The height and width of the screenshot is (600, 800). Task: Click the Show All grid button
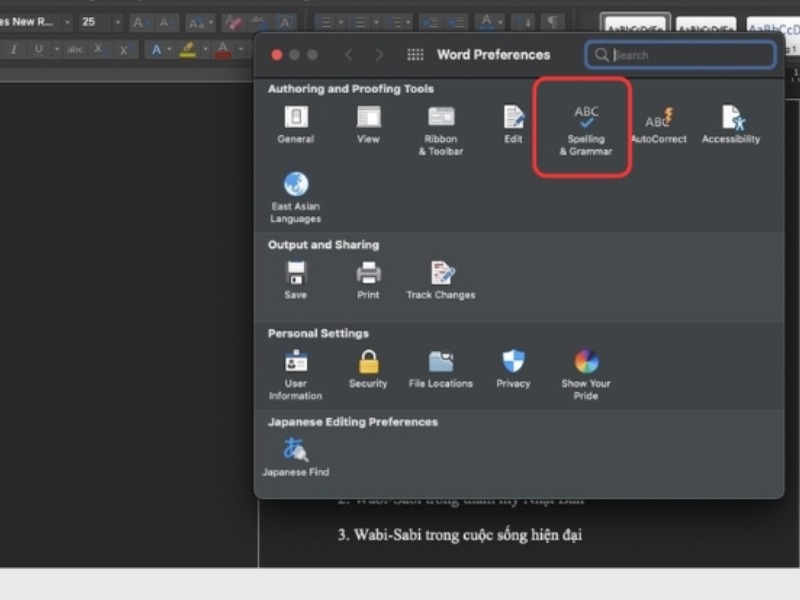pyautogui.click(x=415, y=55)
